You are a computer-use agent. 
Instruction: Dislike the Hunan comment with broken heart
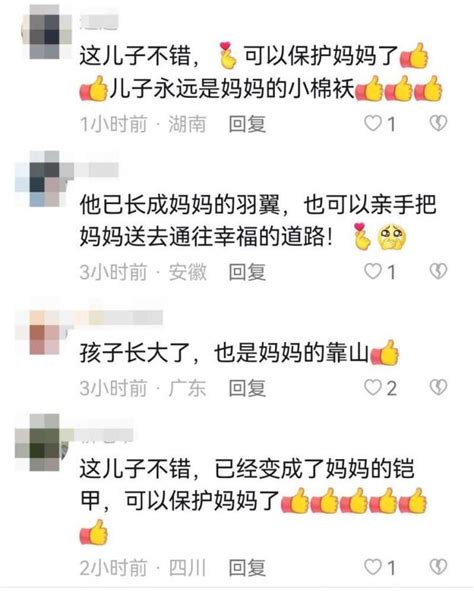(439, 123)
